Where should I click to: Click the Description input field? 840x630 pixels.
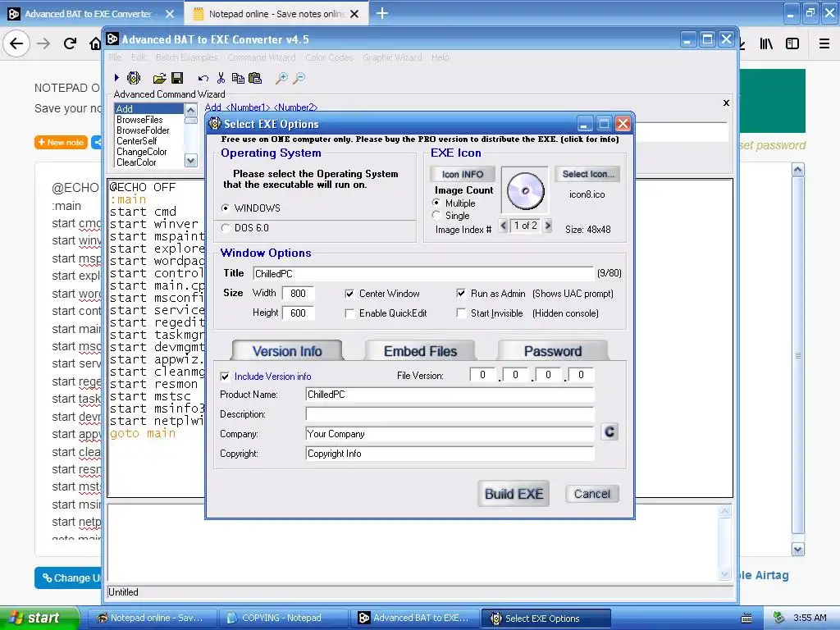[x=450, y=414]
